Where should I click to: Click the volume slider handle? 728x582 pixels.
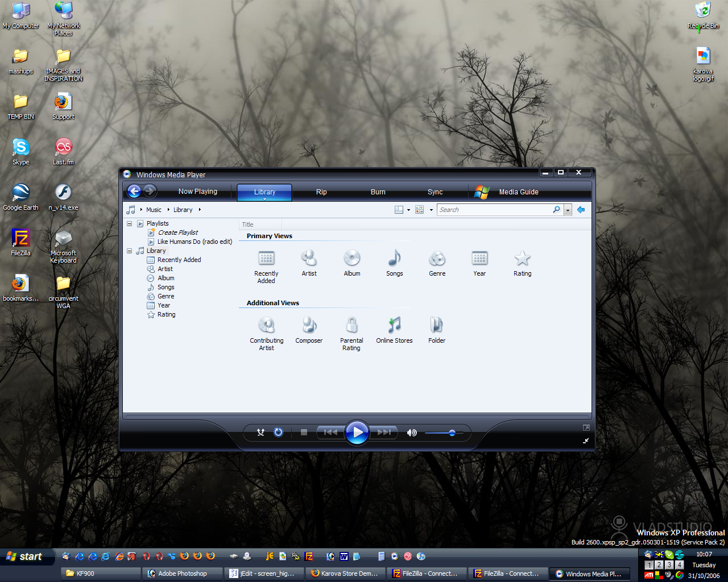tap(452, 433)
